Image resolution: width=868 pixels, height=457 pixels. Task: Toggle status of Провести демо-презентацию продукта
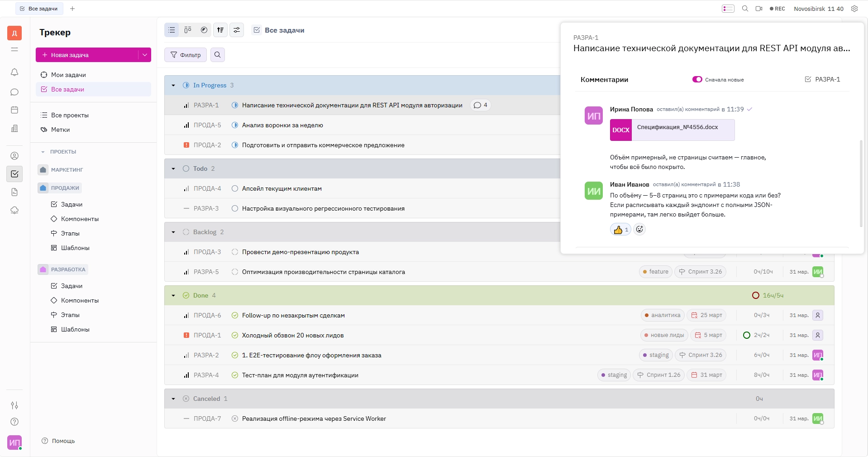tap(235, 252)
